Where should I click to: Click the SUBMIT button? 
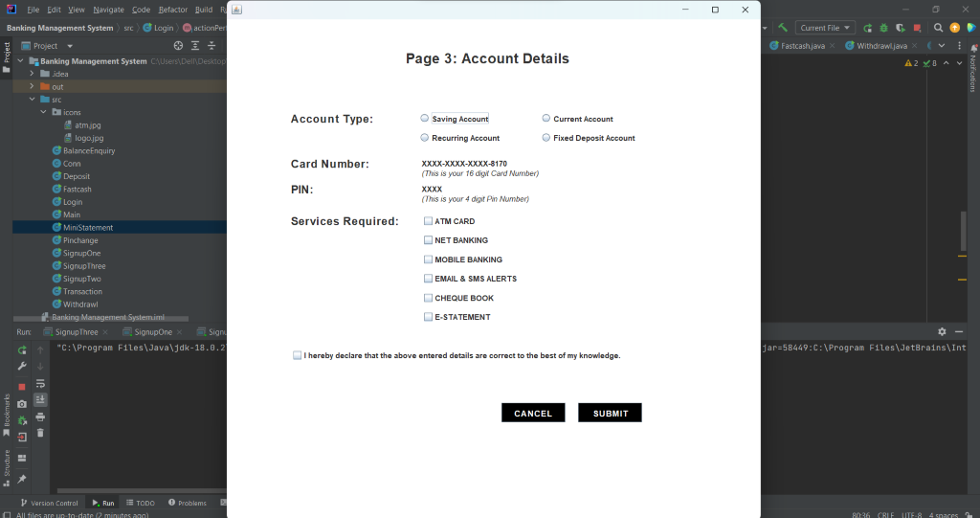tap(610, 413)
